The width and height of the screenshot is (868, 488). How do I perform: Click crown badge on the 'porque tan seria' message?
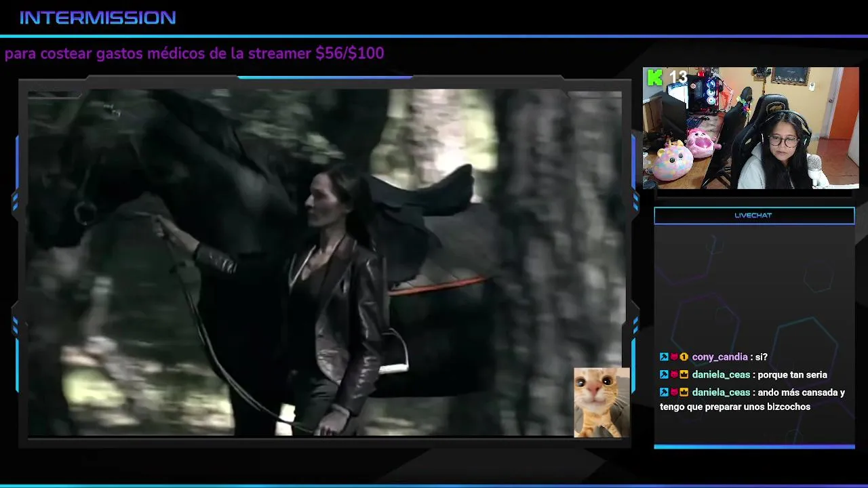684,375
